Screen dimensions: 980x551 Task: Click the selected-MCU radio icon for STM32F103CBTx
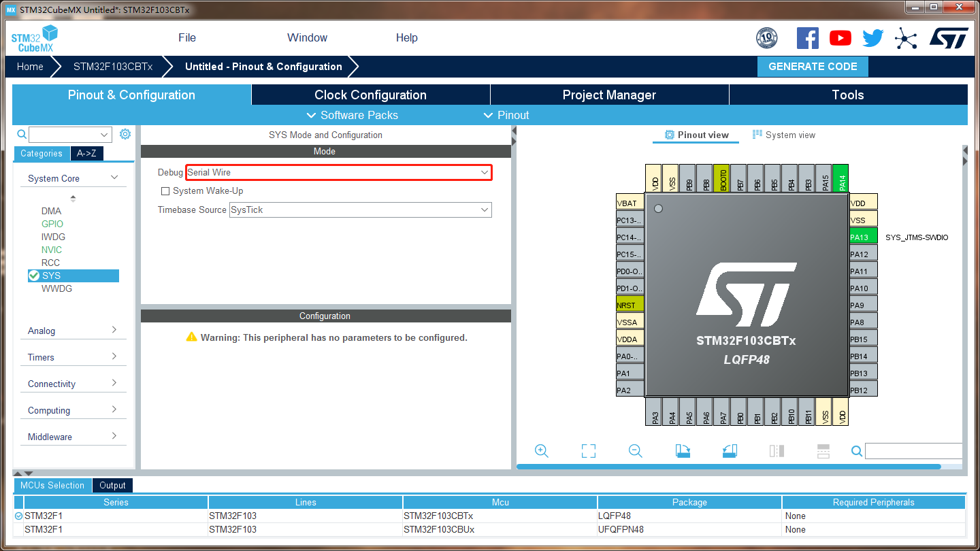pos(18,516)
